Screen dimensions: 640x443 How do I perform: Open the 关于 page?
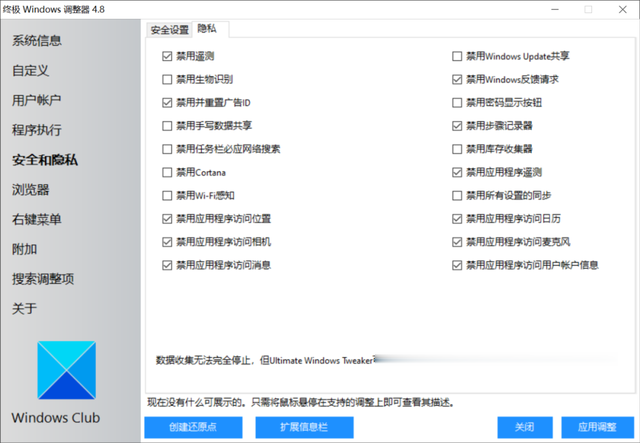pyautogui.click(x=24, y=309)
